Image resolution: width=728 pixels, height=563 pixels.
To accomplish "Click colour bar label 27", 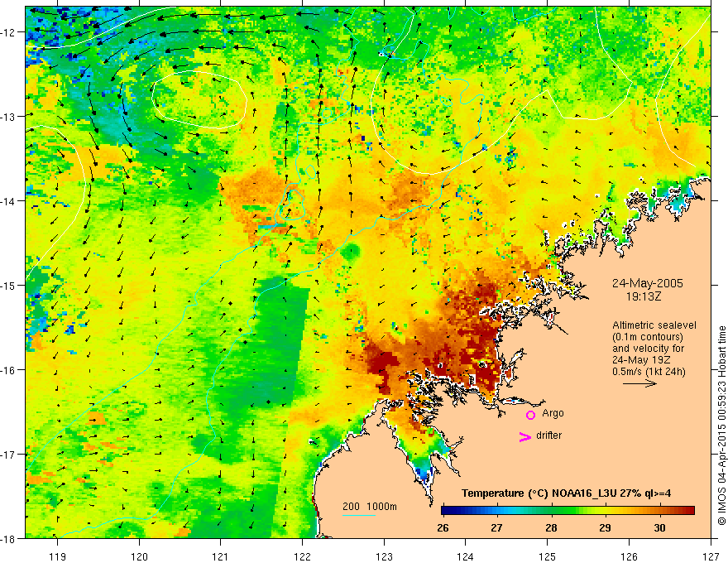I will click(497, 528).
